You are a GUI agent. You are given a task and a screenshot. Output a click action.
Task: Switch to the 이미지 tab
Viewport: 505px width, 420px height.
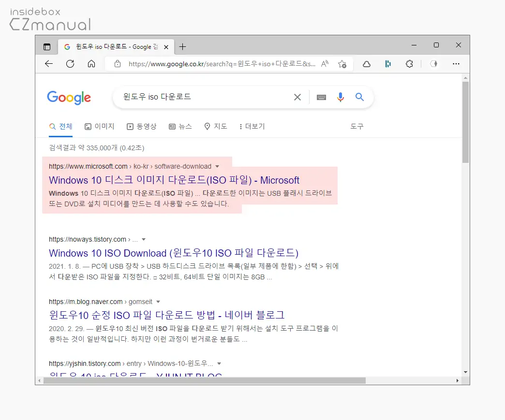click(x=100, y=126)
